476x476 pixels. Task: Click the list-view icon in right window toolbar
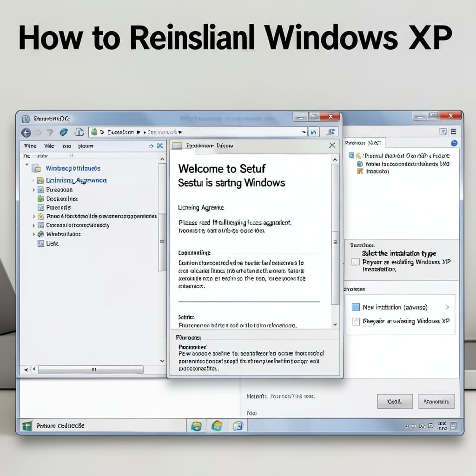tap(453, 132)
